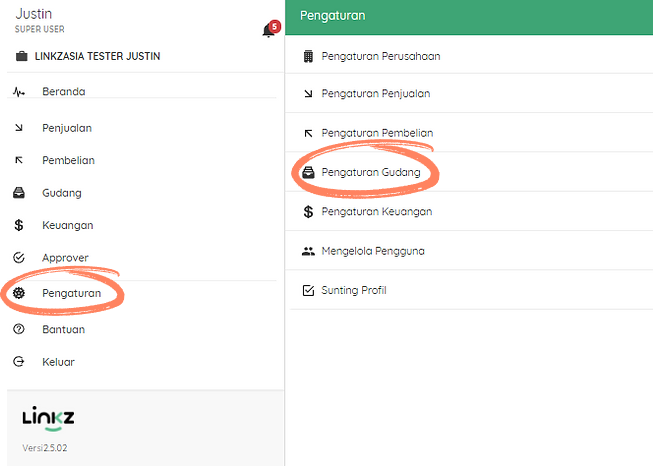Click the LINKZASIA TESTER JUSTIN company name
Viewport: 653px width, 466px height.
[x=97, y=56]
